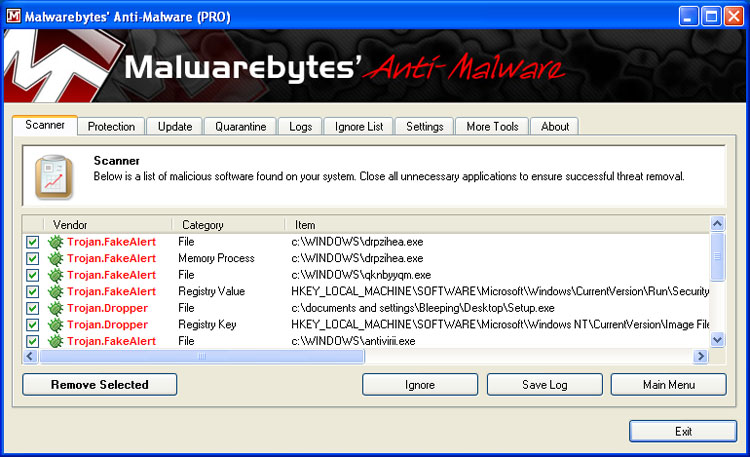Select the c:\WINDOWS\qknbyyqm.exe item text
The image size is (750, 457).
[361, 275]
